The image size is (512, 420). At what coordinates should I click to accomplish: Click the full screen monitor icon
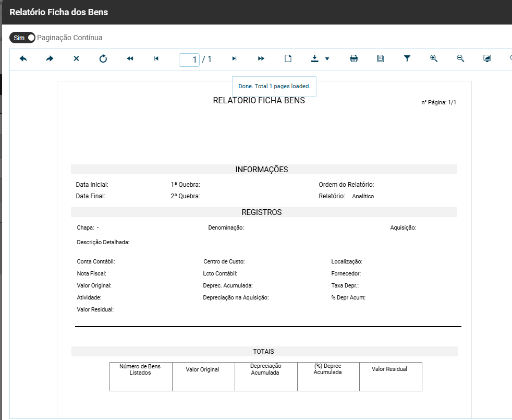point(487,59)
